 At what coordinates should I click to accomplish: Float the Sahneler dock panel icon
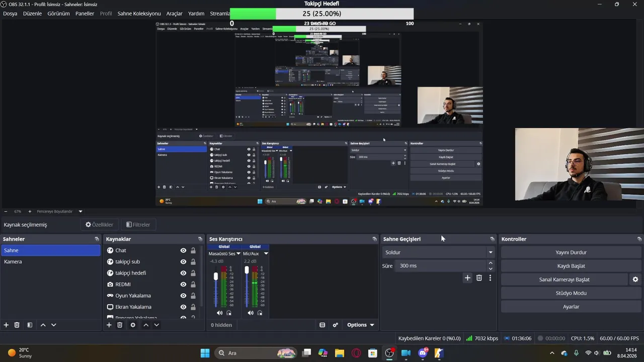[x=97, y=239]
